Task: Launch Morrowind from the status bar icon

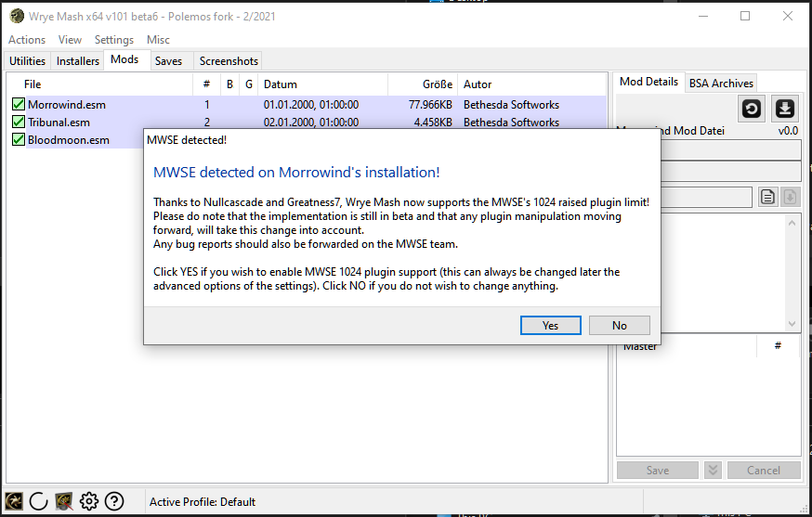Action: [x=14, y=501]
